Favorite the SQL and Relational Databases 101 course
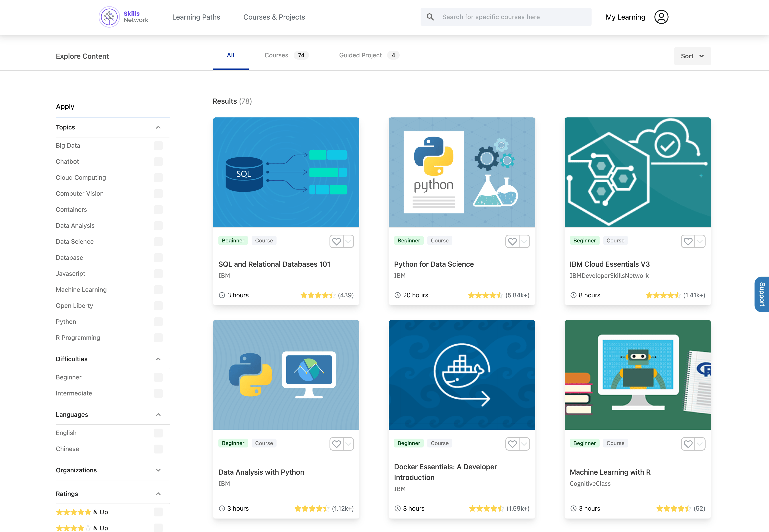 point(336,241)
